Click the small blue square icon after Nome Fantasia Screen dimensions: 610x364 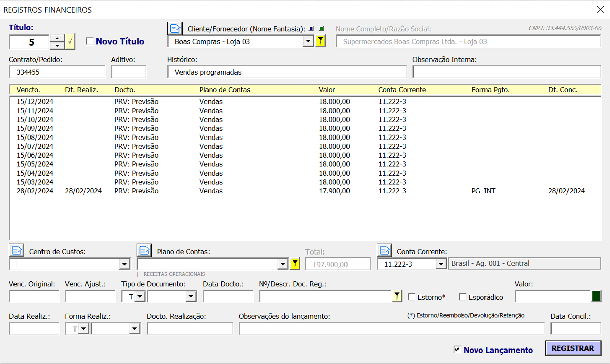tap(311, 29)
